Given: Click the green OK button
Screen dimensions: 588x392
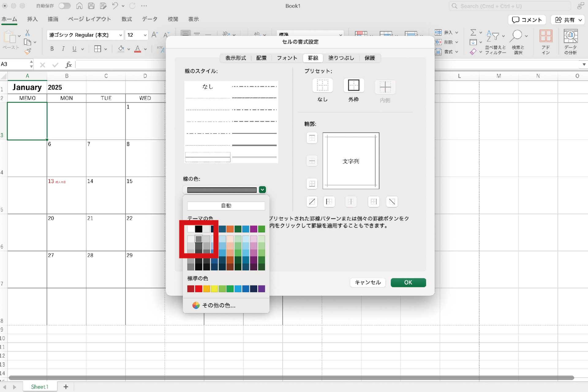Looking at the screenshot, I should coord(408,282).
